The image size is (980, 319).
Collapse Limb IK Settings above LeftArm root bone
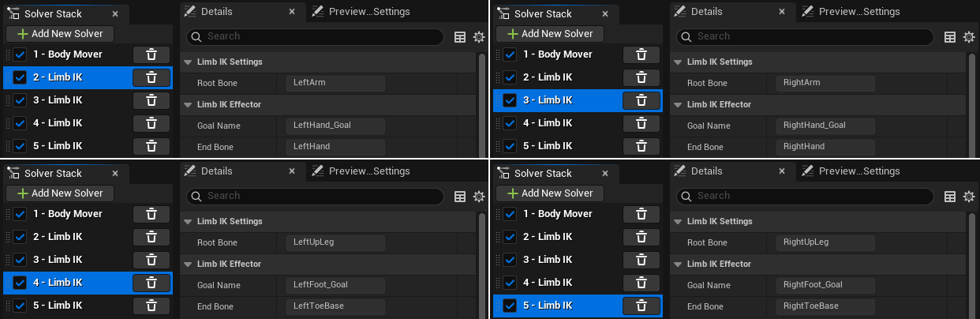[188, 62]
